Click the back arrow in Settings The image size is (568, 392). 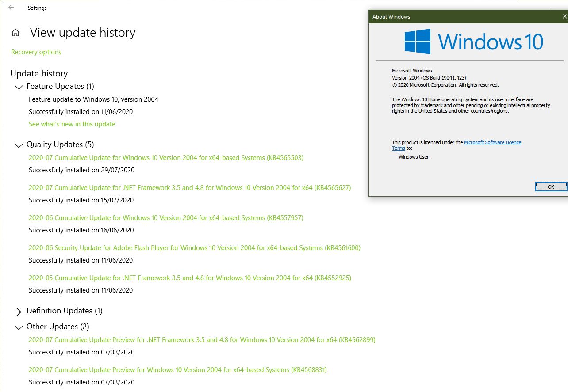click(x=11, y=8)
